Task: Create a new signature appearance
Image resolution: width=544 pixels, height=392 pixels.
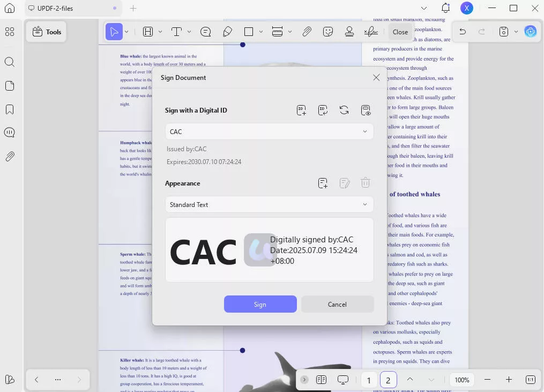Action: point(323,183)
